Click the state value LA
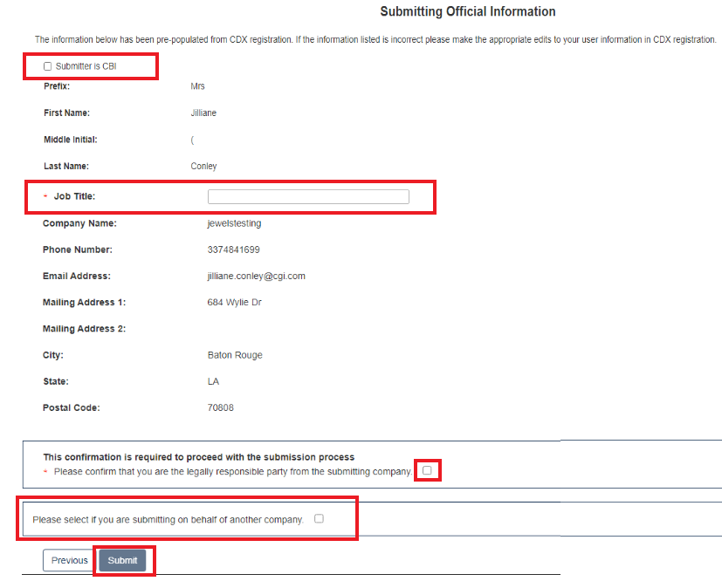Screen dimensions: 722x588 click(x=213, y=381)
